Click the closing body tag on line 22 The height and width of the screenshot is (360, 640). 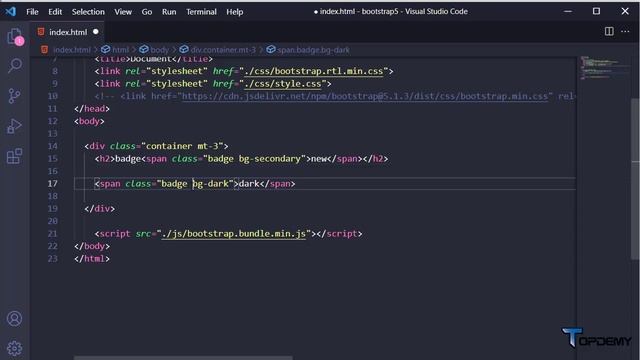click(92, 246)
